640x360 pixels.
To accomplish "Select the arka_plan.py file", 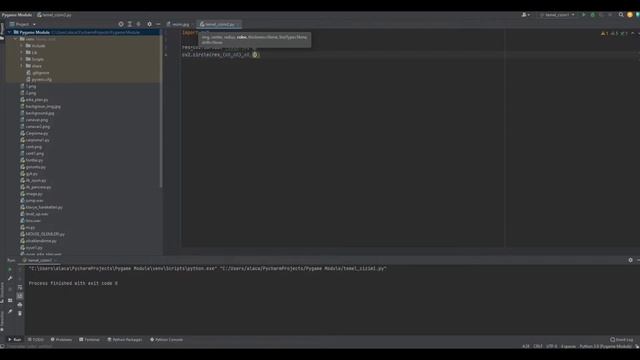I will tap(34, 100).
